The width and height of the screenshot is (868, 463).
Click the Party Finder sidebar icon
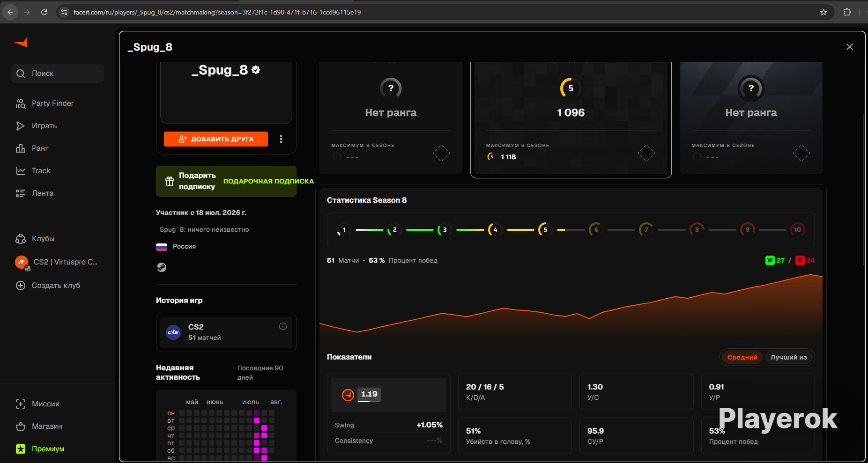[x=21, y=103]
